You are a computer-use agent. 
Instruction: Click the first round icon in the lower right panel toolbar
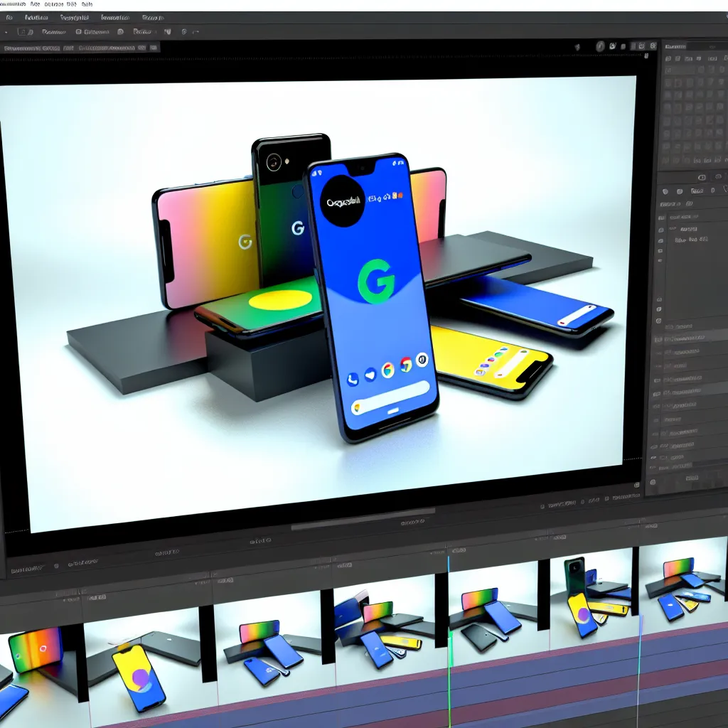pos(665,191)
